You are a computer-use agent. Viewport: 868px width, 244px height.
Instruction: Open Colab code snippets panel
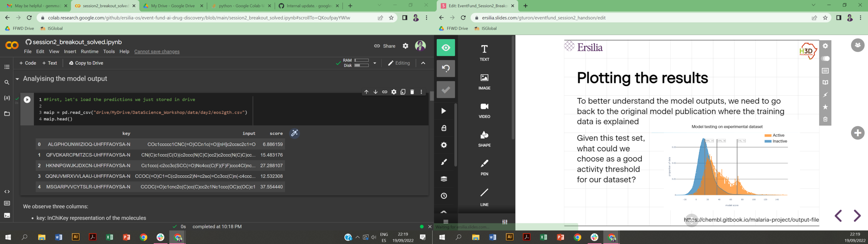7,192
